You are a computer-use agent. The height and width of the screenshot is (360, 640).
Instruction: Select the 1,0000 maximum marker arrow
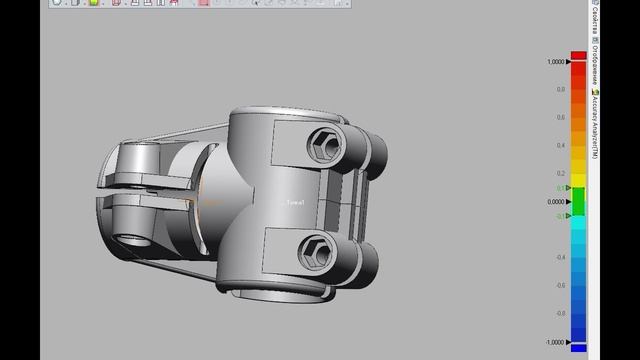coord(568,62)
